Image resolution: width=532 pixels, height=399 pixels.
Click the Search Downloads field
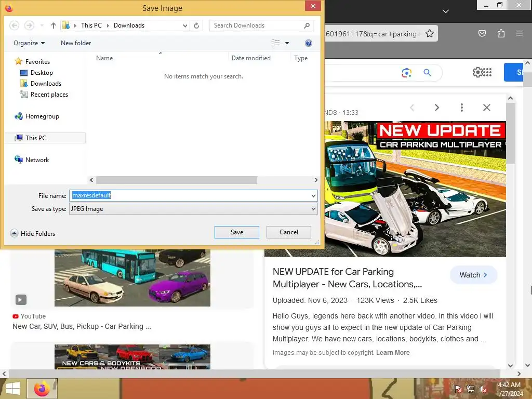pyautogui.click(x=262, y=25)
